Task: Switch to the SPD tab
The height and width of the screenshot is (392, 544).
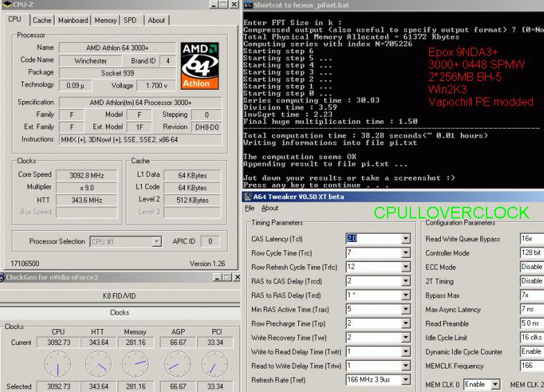Action: click(130, 21)
